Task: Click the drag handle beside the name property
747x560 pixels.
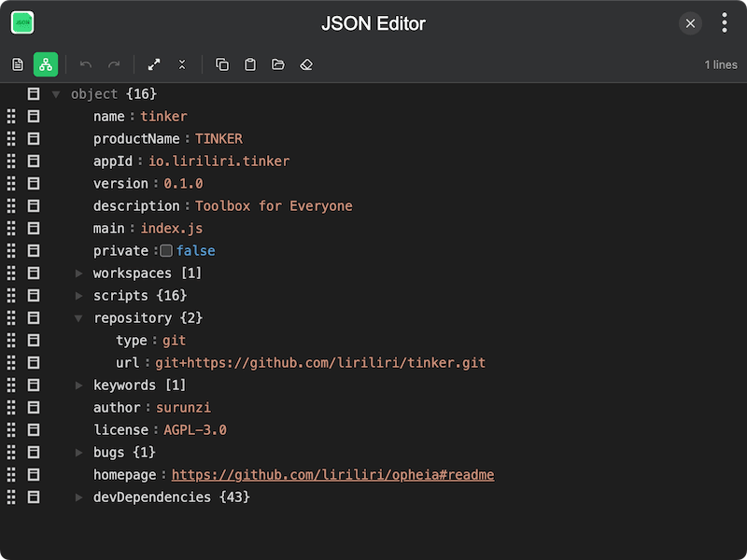Action: 10,116
